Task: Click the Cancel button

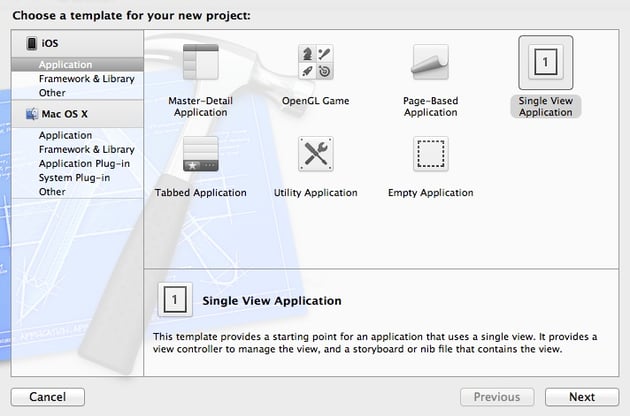Action: (x=48, y=397)
